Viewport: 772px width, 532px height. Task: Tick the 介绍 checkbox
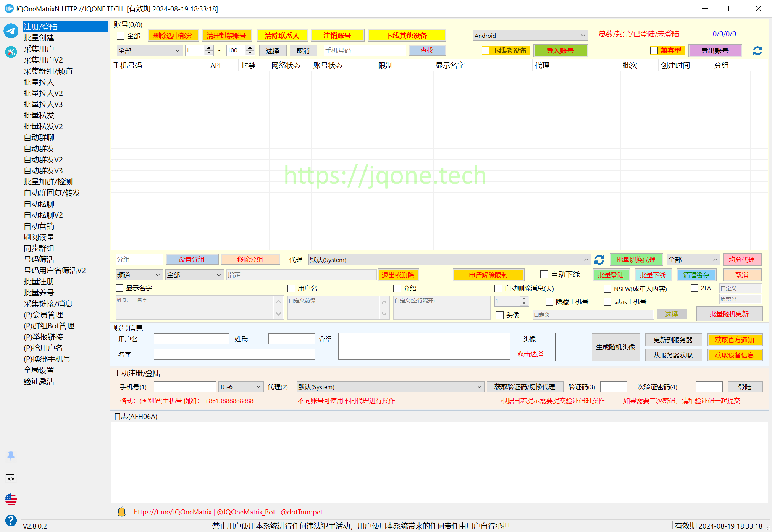(x=397, y=288)
